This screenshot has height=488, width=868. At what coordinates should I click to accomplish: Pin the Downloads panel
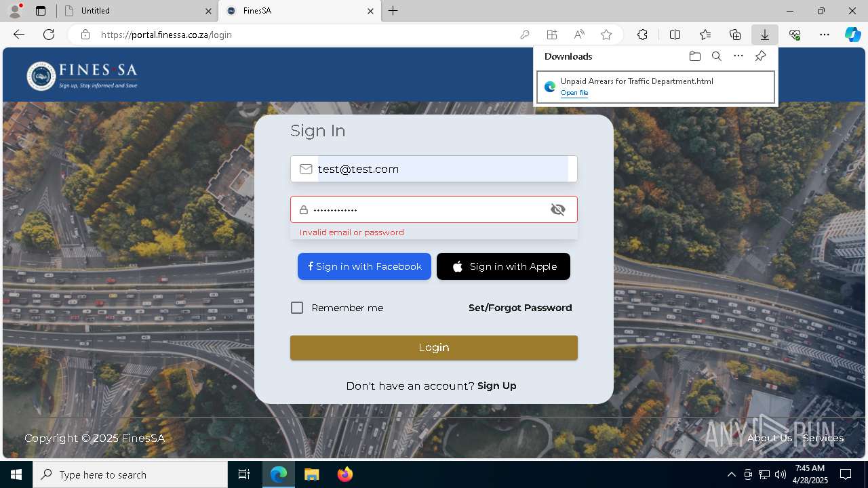coord(760,56)
